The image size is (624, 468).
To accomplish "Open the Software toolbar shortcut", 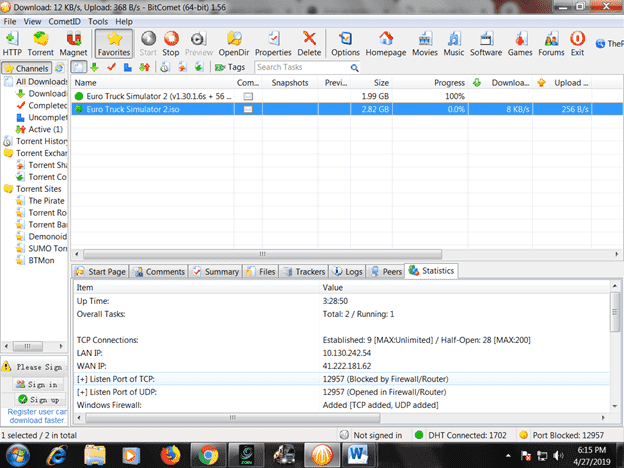I will (x=486, y=44).
